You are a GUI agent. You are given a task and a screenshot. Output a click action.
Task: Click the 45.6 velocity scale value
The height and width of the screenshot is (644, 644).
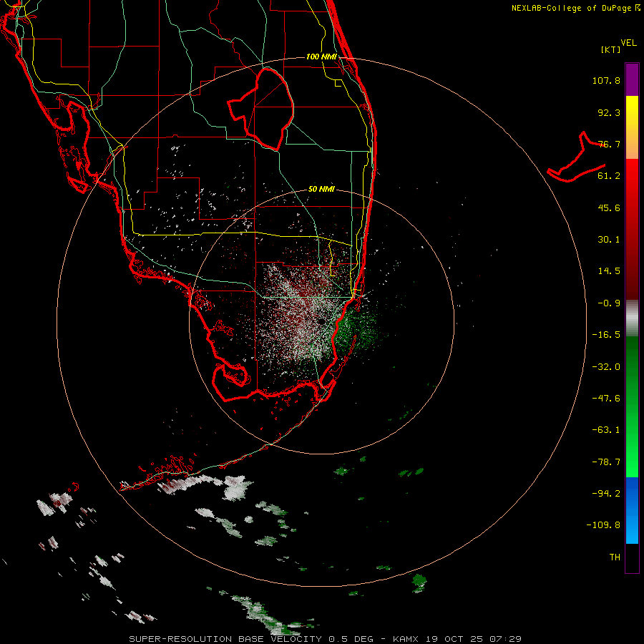pyautogui.click(x=609, y=208)
